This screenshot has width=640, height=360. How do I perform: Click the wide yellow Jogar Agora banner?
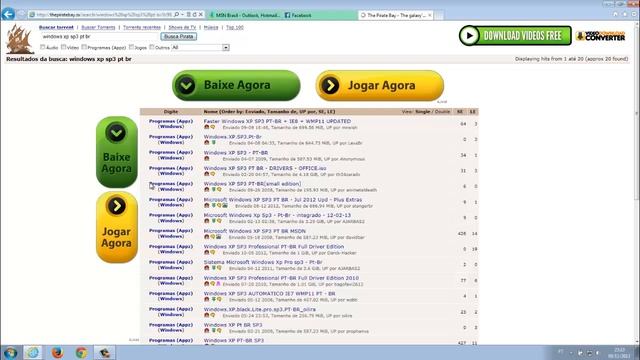[x=380, y=85]
